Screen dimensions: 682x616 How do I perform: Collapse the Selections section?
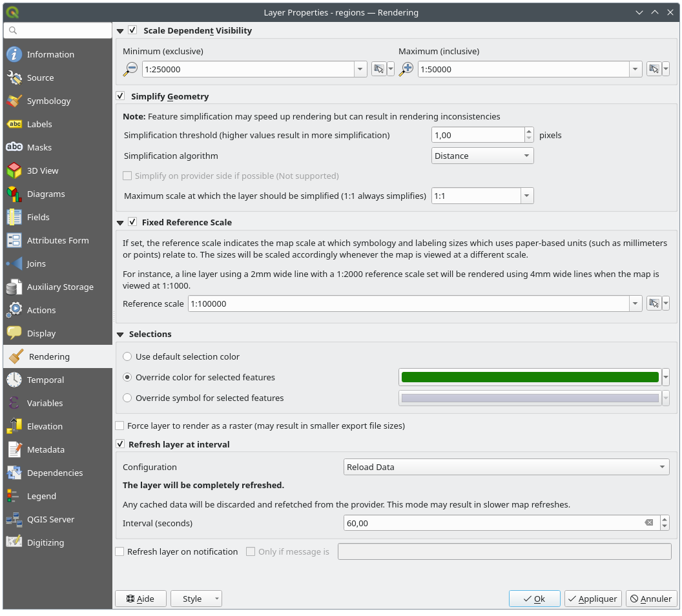click(120, 334)
